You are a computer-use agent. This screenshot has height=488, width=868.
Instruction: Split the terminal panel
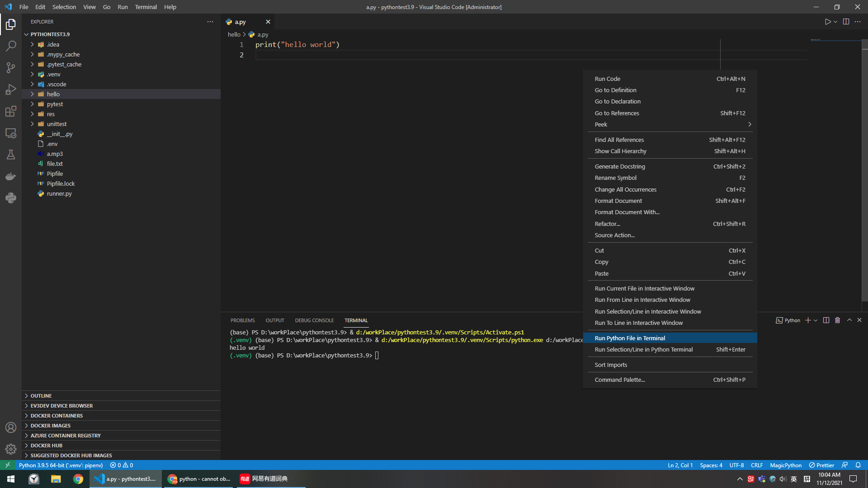[x=826, y=320]
